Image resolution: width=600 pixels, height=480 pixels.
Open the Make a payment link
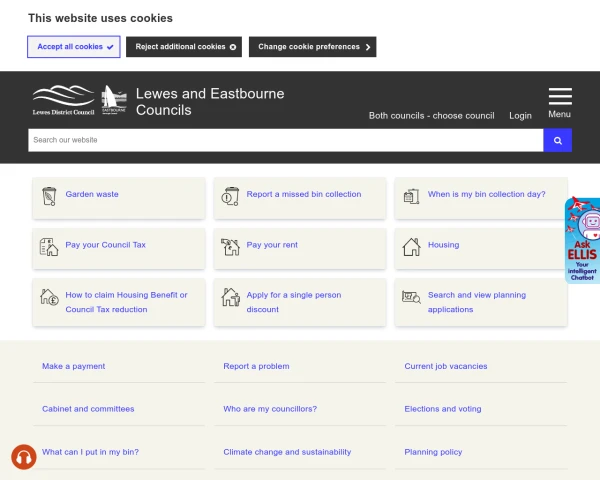(x=74, y=367)
